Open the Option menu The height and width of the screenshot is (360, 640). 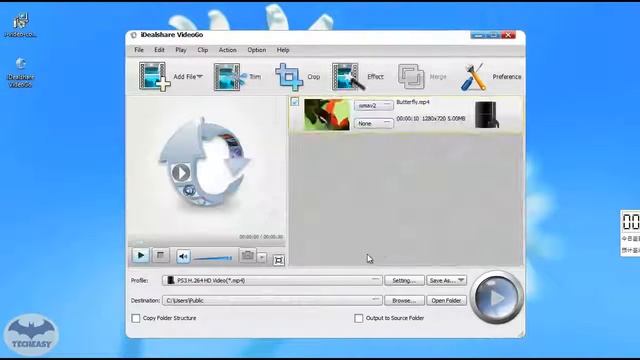point(256,50)
